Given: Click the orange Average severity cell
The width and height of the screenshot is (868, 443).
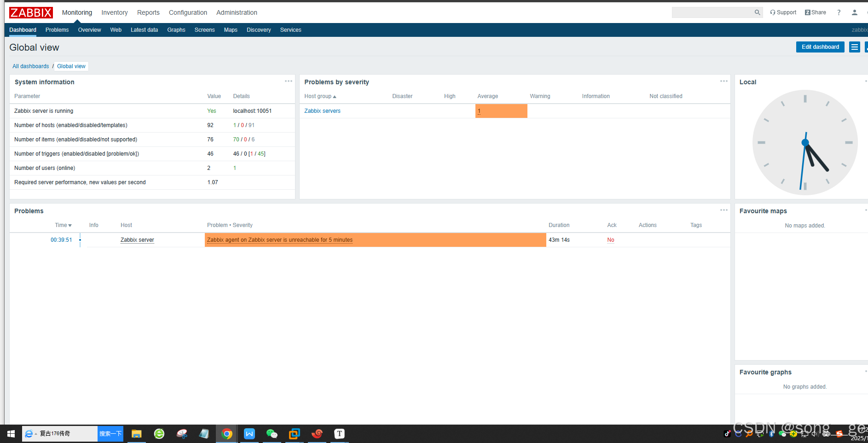Looking at the screenshot, I should 501,111.
